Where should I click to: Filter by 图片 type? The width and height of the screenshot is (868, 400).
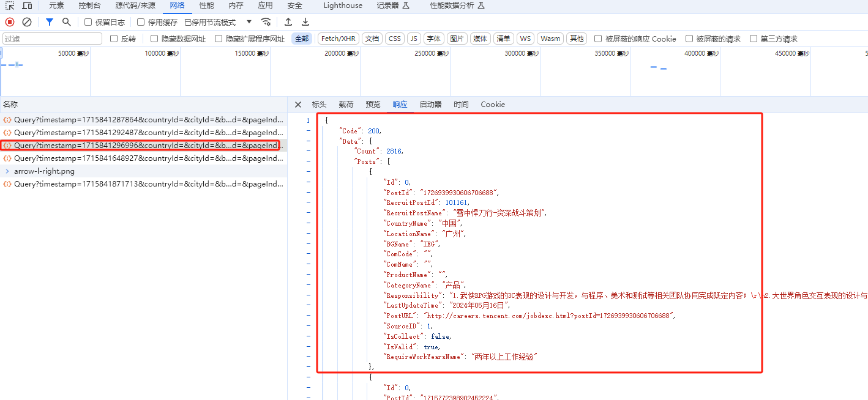tap(457, 39)
